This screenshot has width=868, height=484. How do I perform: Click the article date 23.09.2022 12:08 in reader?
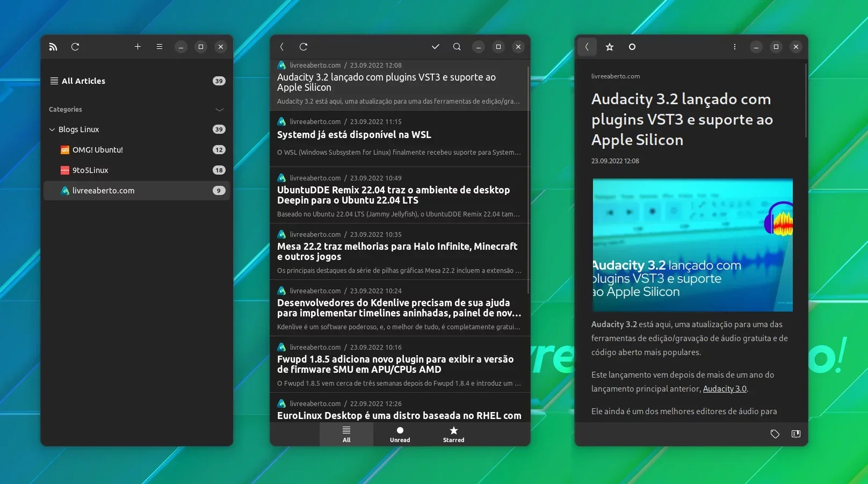(615, 161)
